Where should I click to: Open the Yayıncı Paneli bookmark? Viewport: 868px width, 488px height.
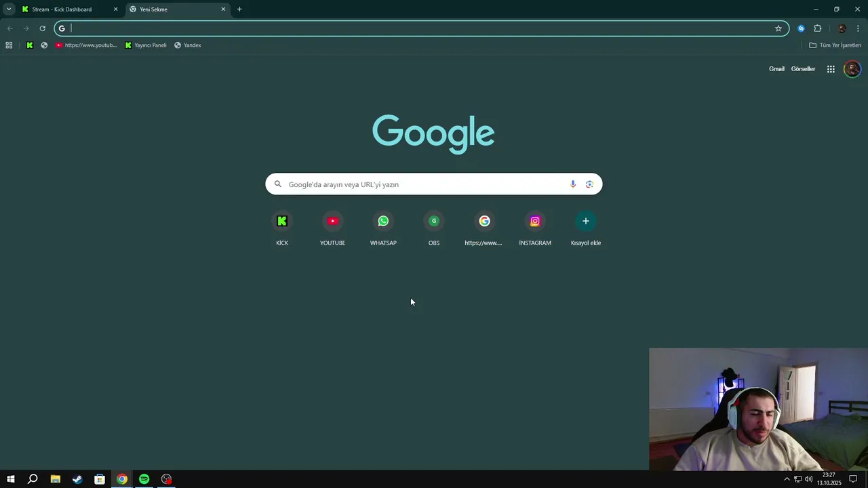(x=146, y=45)
